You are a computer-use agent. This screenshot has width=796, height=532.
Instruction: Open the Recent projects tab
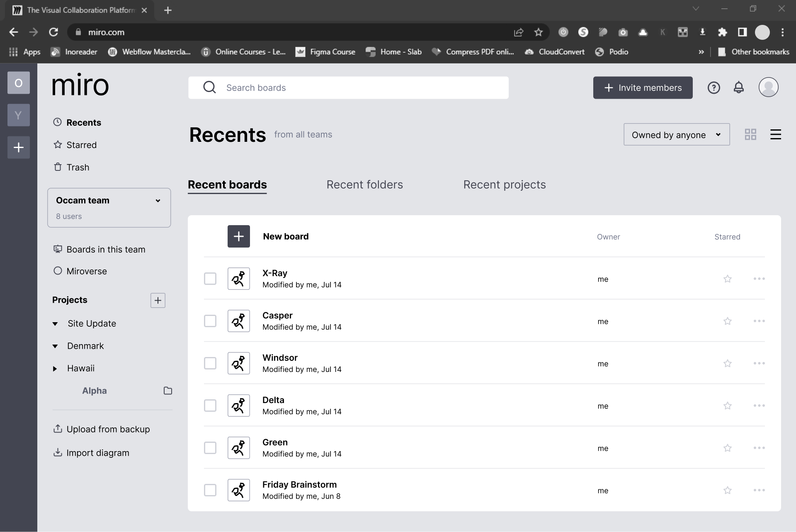(x=504, y=185)
